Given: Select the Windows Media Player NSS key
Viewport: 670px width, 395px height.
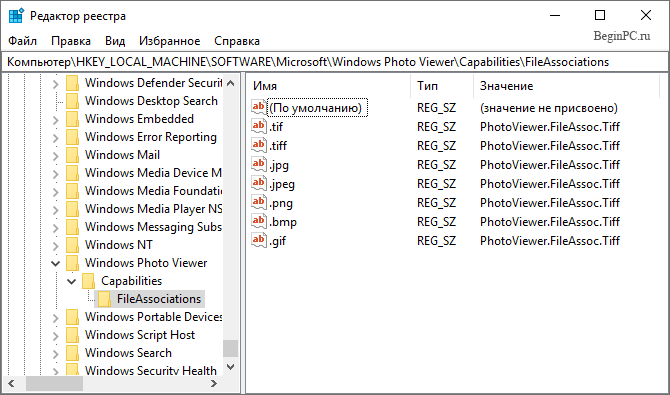Looking at the screenshot, I should pos(153,209).
